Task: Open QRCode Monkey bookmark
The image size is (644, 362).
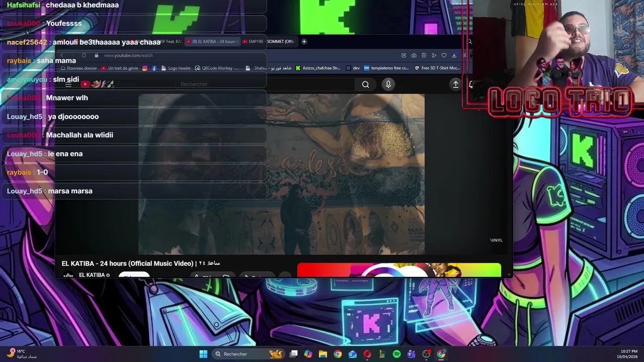Action: [217, 68]
